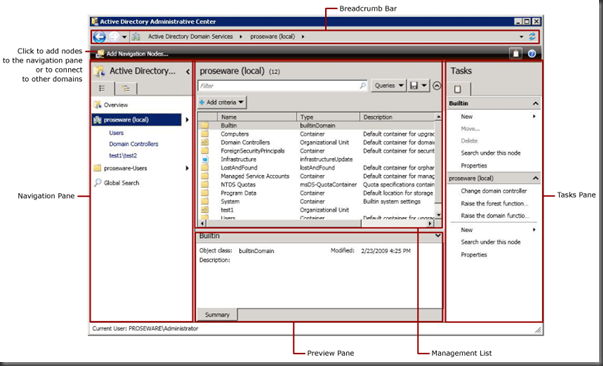Collapse the navigation pane chevron

click(188, 72)
